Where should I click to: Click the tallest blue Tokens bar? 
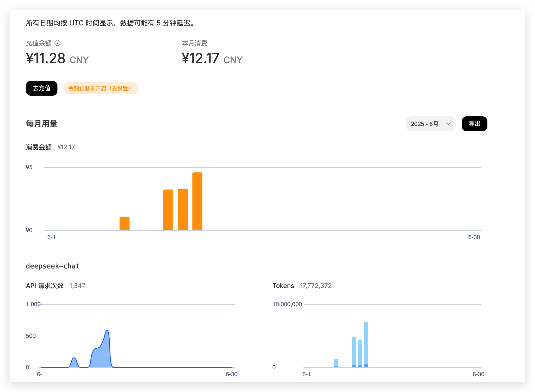click(366, 344)
